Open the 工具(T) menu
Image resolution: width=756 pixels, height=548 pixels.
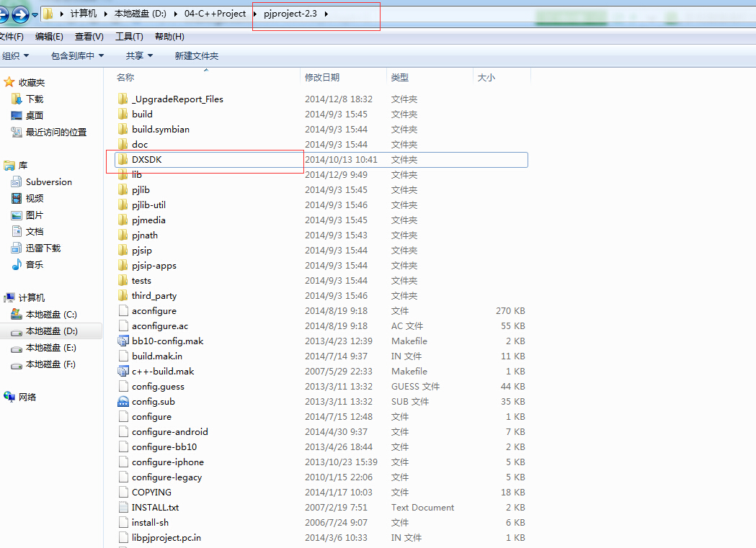click(129, 37)
